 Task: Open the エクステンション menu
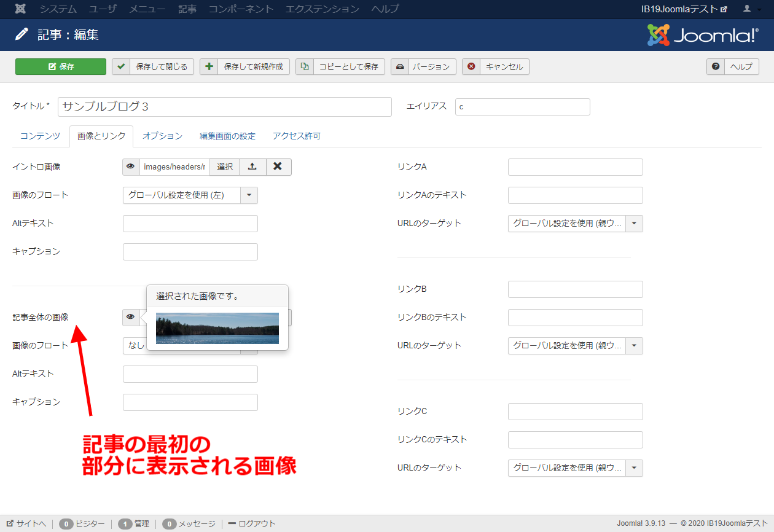click(x=323, y=9)
